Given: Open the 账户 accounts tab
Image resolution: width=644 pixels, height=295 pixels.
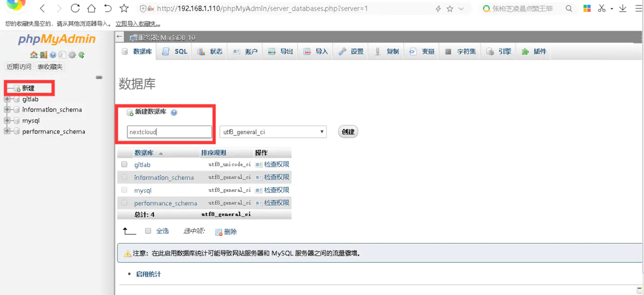Looking at the screenshot, I should (245, 51).
